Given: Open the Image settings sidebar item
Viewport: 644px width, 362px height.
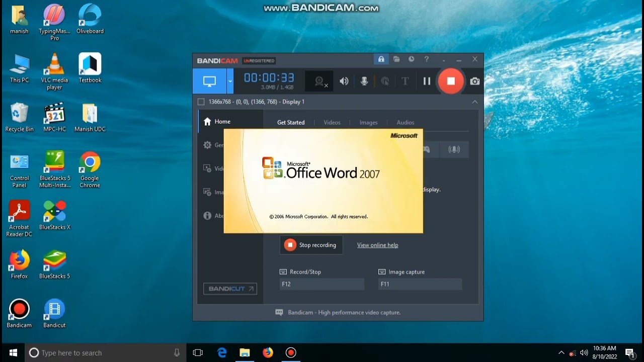Looking at the screenshot, I should point(213,192).
